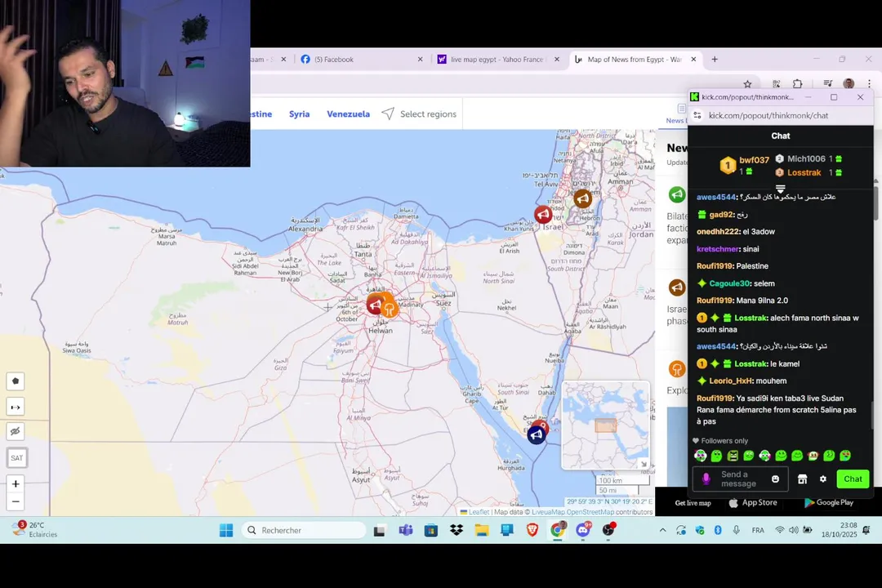
Task: Show hidden system tray icons
Action: (662, 530)
